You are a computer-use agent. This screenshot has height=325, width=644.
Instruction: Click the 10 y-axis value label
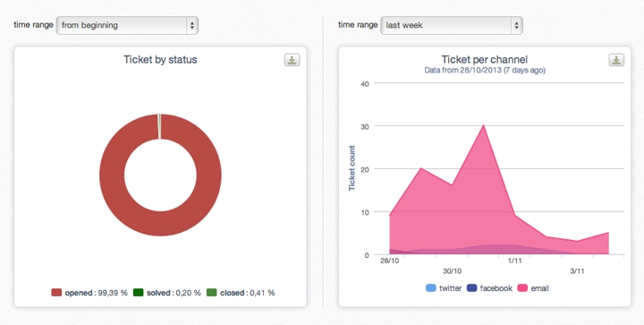click(x=365, y=212)
